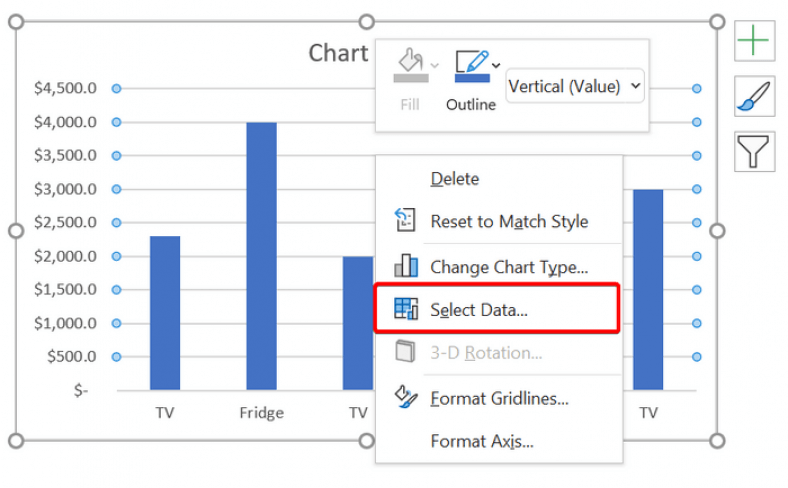Click the Outline color bar swatch
The image size is (788, 488).
(x=472, y=78)
